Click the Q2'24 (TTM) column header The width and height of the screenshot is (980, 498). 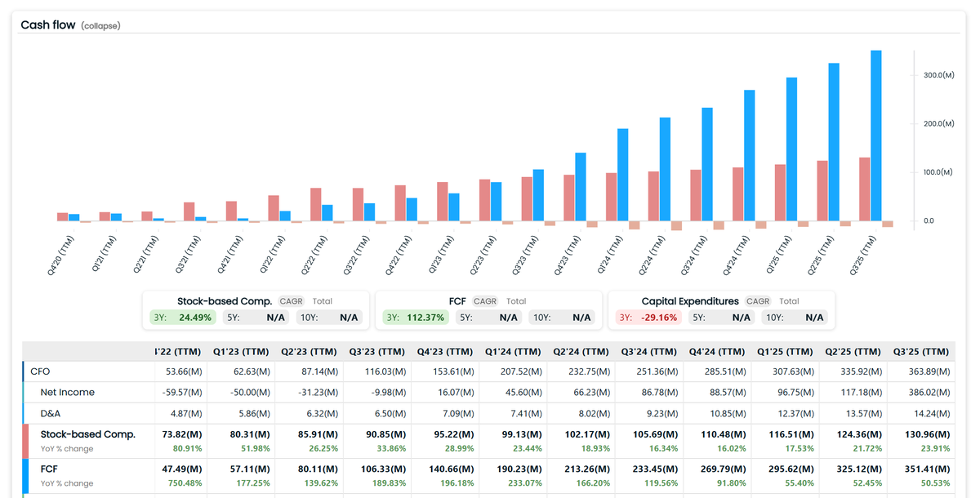click(581, 352)
